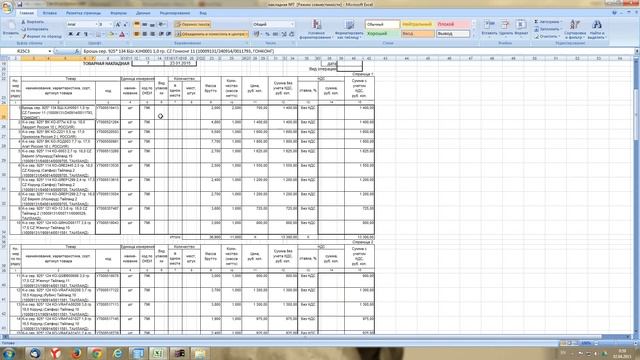Increase the cell indent
The image size is (640, 360).
coord(169,34)
